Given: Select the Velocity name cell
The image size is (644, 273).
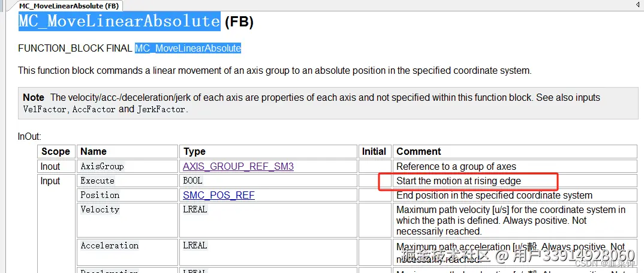Looking at the screenshot, I should [100, 209].
